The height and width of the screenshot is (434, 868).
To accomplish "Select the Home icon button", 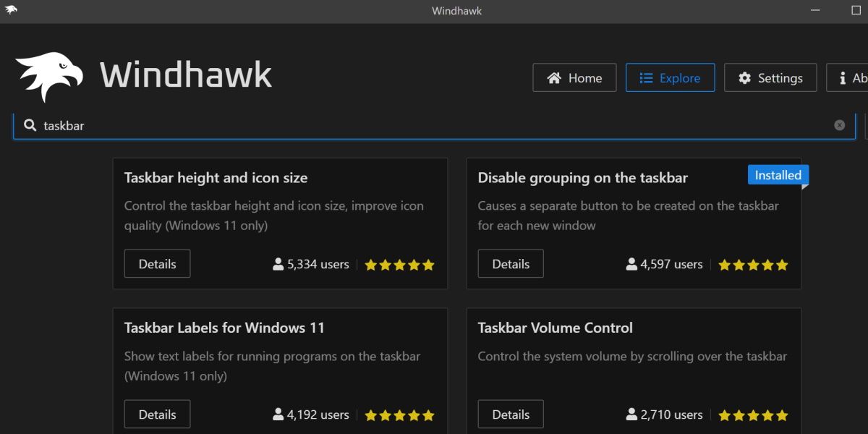I will pos(555,77).
